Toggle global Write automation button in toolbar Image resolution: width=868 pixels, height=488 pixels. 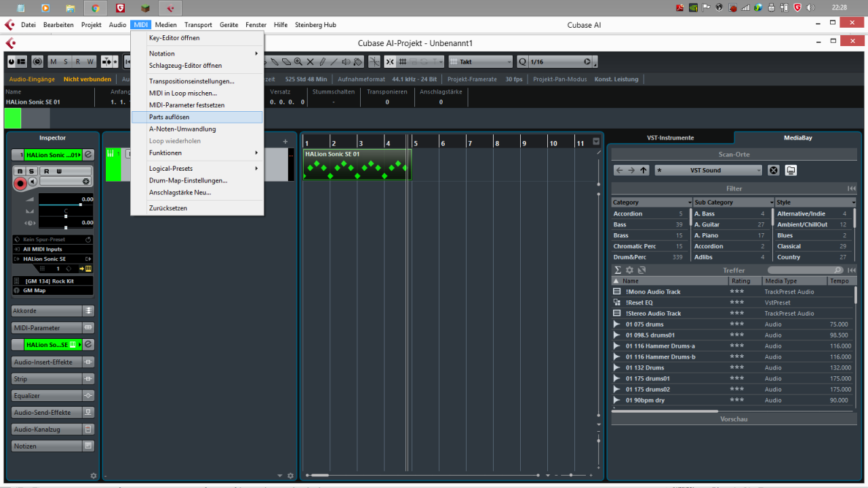point(90,62)
